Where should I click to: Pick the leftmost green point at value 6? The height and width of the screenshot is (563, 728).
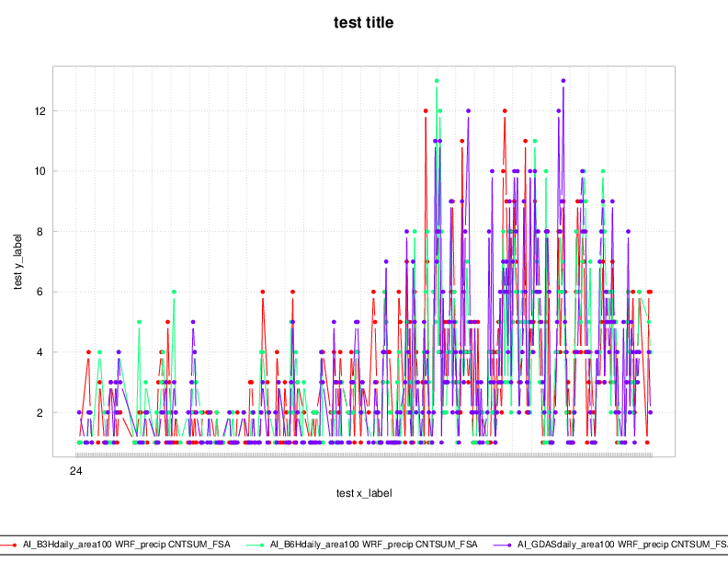pyautogui.click(x=174, y=292)
